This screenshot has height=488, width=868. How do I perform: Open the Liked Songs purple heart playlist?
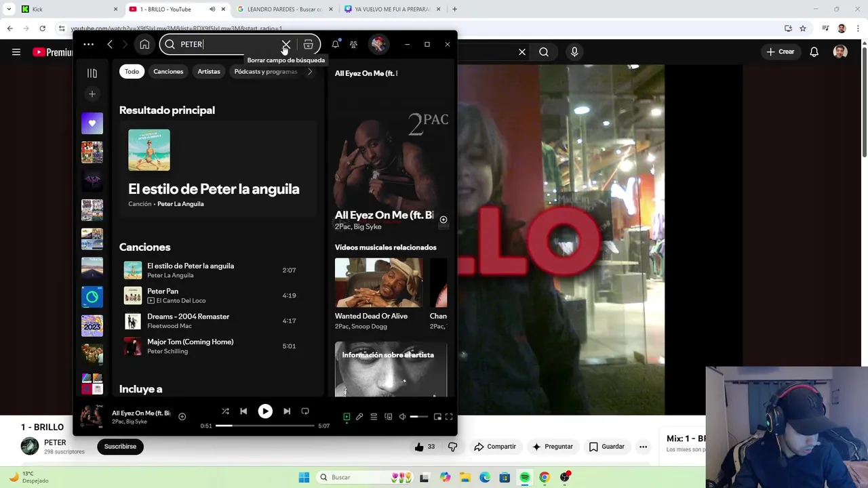click(92, 123)
